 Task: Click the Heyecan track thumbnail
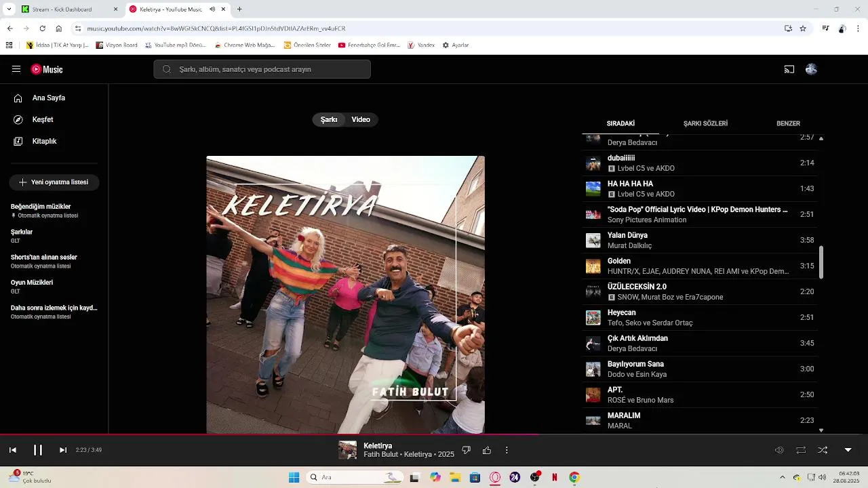(x=593, y=318)
